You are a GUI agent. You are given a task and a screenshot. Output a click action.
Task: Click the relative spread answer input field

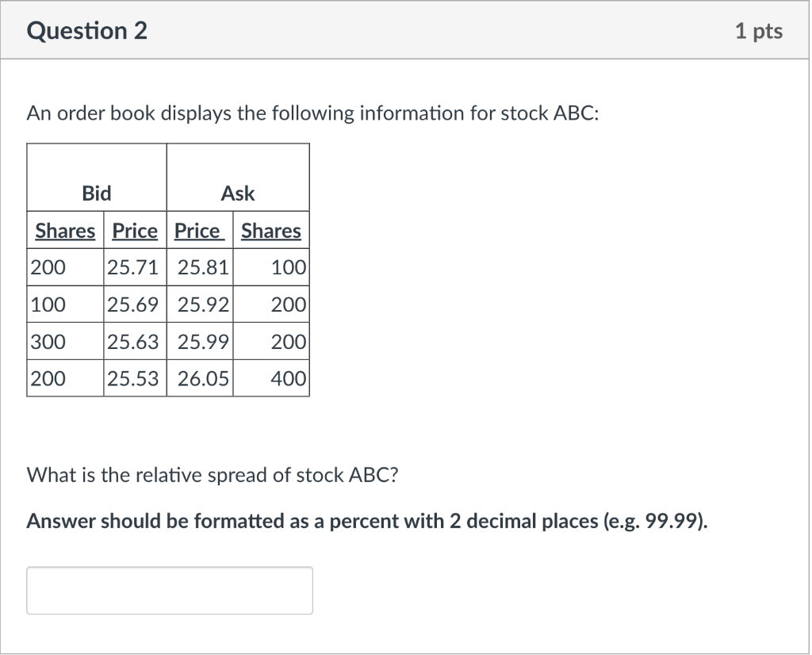pos(170,590)
